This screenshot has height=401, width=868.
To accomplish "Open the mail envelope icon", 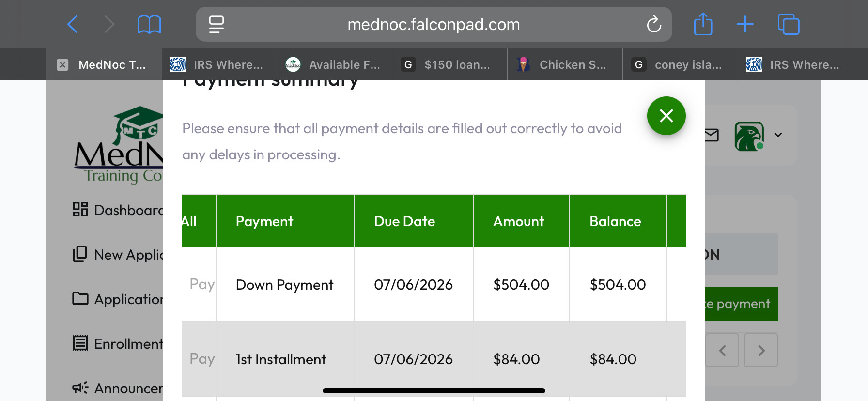I will point(712,135).
